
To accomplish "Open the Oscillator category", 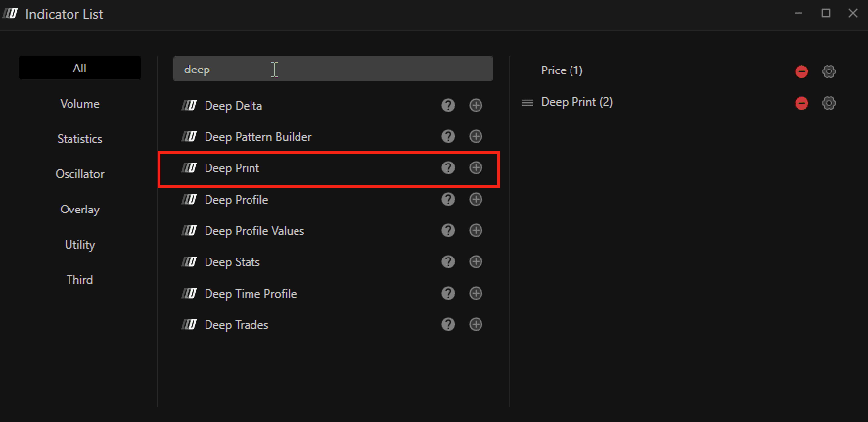I will tap(80, 174).
